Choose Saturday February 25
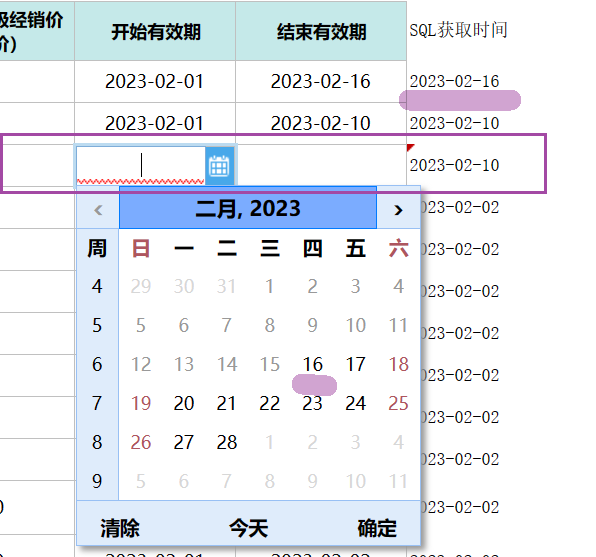 coord(398,403)
